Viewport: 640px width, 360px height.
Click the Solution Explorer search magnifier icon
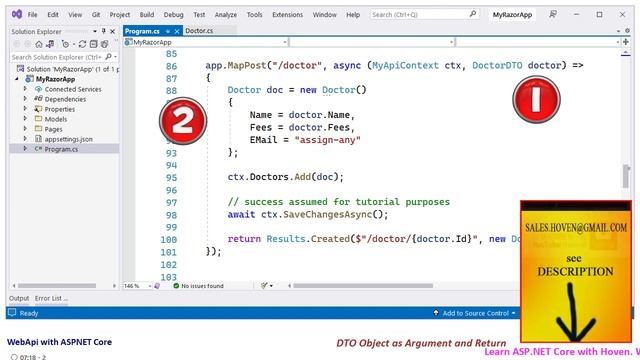pyautogui.click(x=108, y=57)
